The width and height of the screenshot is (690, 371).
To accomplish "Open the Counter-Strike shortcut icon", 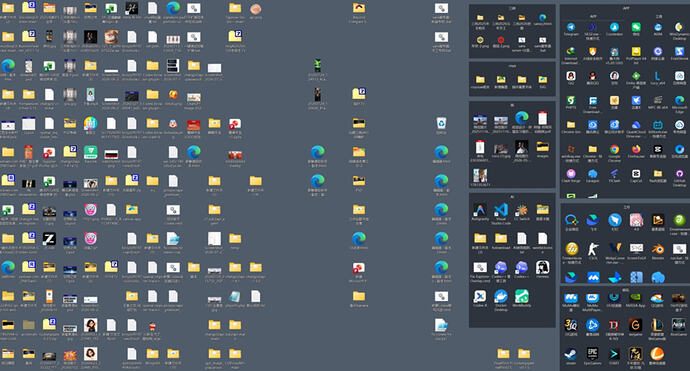I will [592, 249].
